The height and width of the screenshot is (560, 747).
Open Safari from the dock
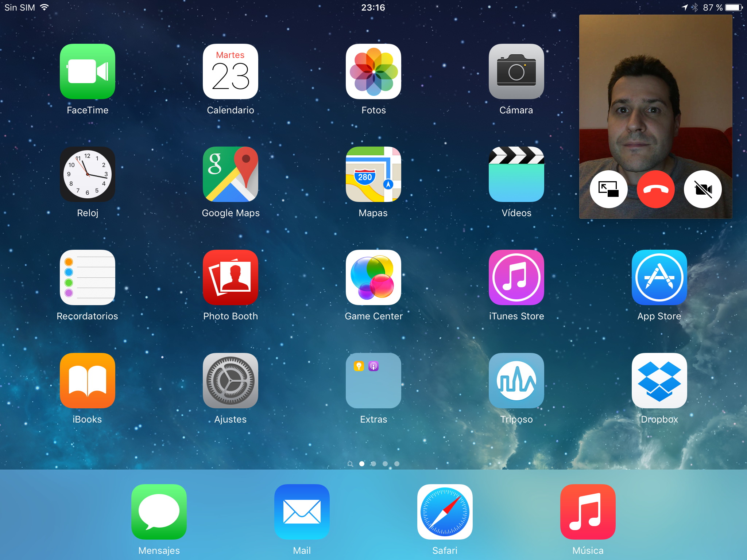click(x=445, y=512)
